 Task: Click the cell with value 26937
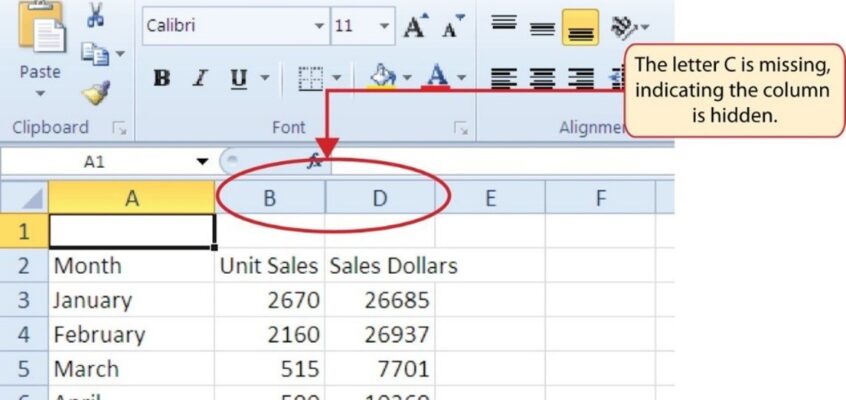coord(380,334)
